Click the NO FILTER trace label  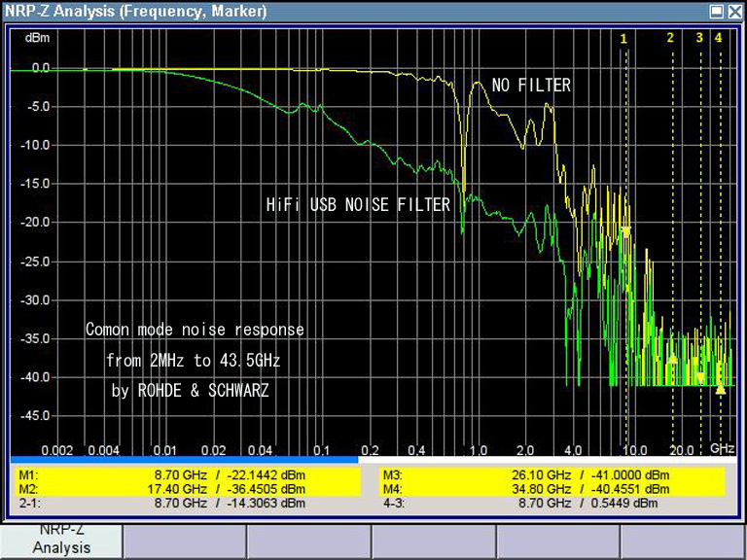click(x=531, y=86)
